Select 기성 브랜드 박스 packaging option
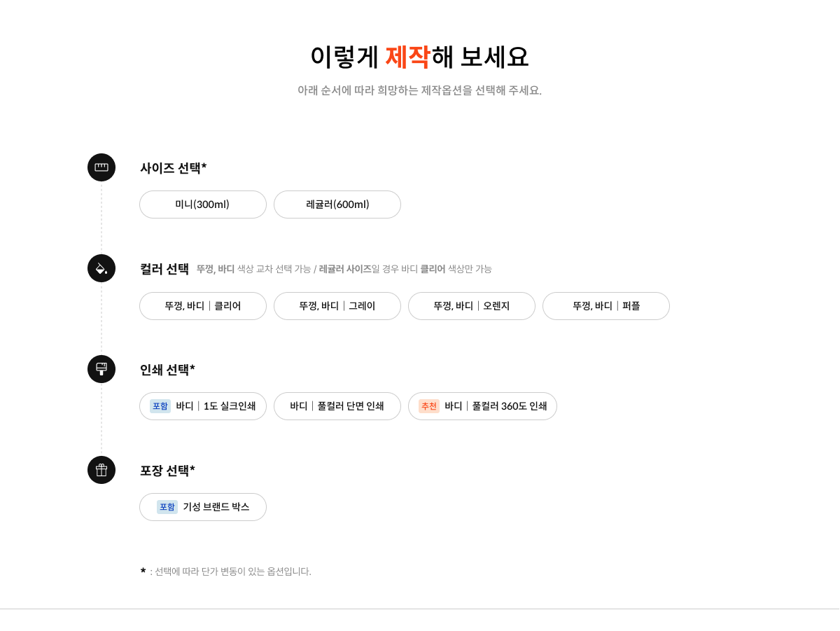This screenshot has width=840, height=631. [216, 507]
